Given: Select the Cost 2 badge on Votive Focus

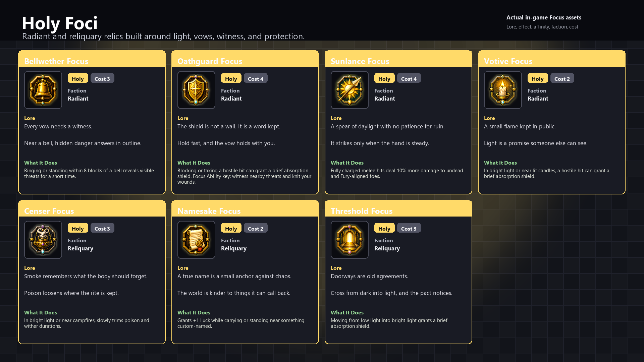Looking at the screenshot, I should pos(562,78).
